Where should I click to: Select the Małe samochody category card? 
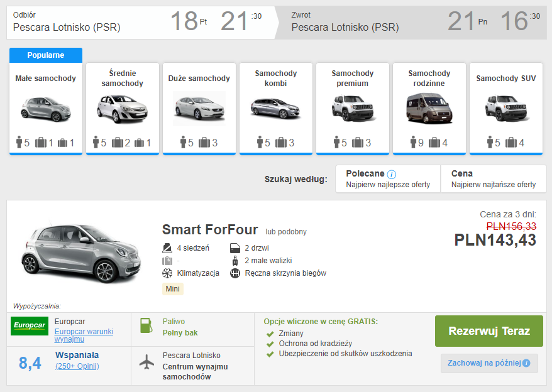46,109
